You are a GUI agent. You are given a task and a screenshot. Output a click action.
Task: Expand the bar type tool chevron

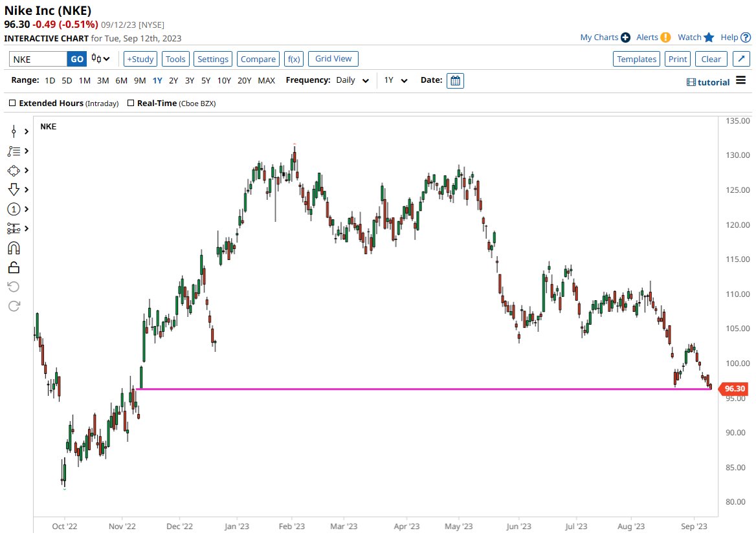click(27, 131)
